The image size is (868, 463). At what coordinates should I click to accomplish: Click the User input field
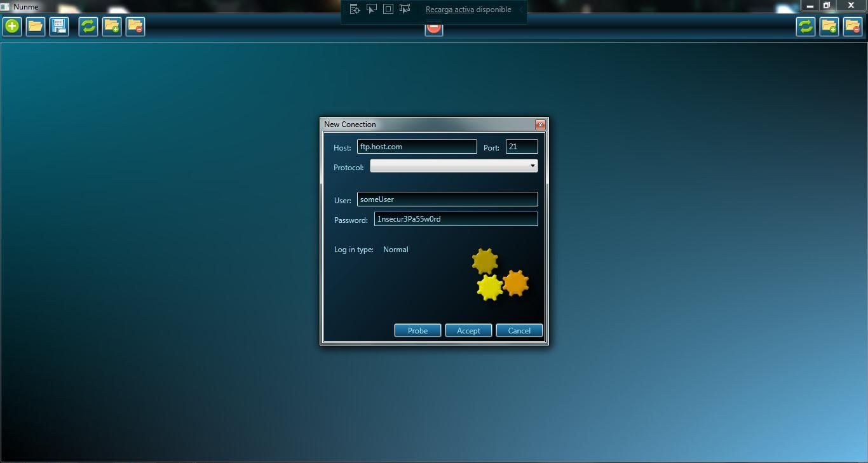point(447,199)
